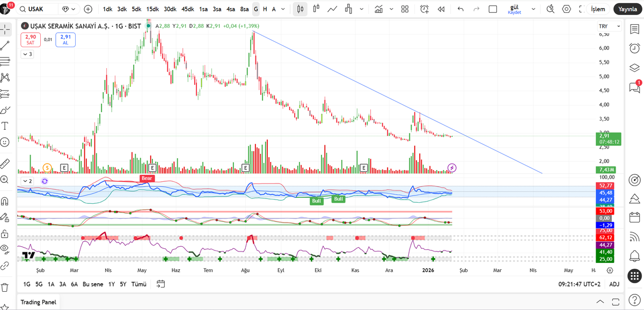Screen dimensions: 644x310
Task: Open the alerts panel clock icon
Action: click(x=635, y=47)
